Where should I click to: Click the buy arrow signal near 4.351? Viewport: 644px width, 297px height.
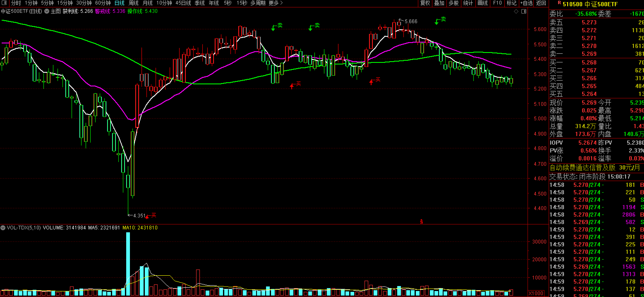pos(147,217)
